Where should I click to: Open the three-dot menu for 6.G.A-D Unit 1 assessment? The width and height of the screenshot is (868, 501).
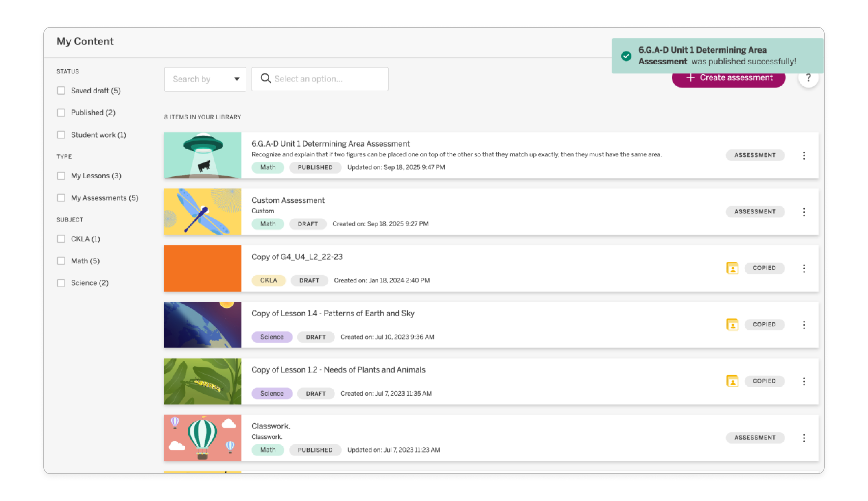click(x=804, y=155)
